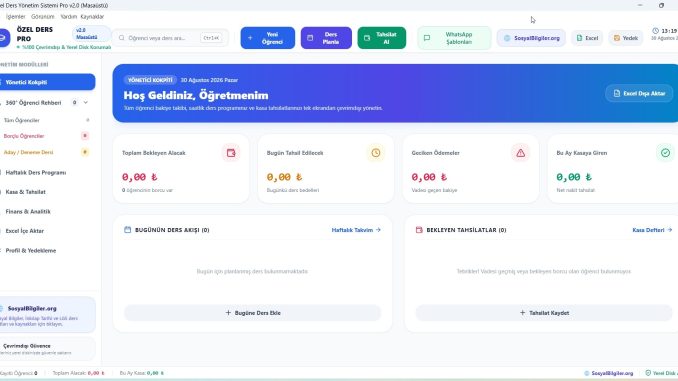The image size is (678, 381).
Task: Click the Ctrl+K shortcut hint in search box
Action: [211, 38]
